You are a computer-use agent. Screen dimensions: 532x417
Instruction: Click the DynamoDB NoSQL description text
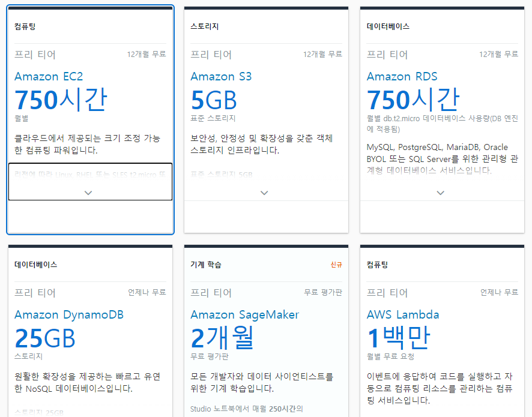88,382
